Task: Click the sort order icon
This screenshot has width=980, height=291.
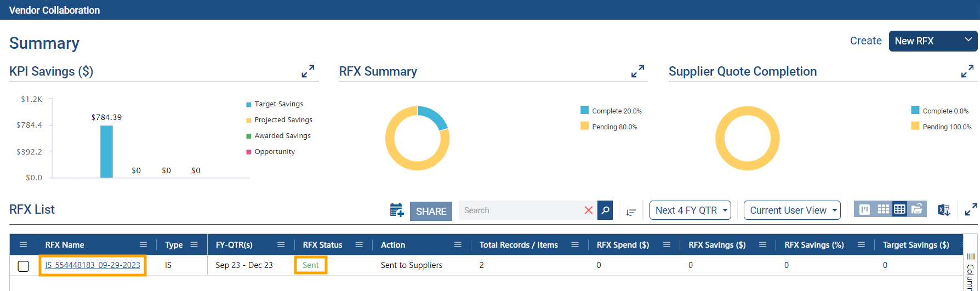Action: tap(631, 212)
